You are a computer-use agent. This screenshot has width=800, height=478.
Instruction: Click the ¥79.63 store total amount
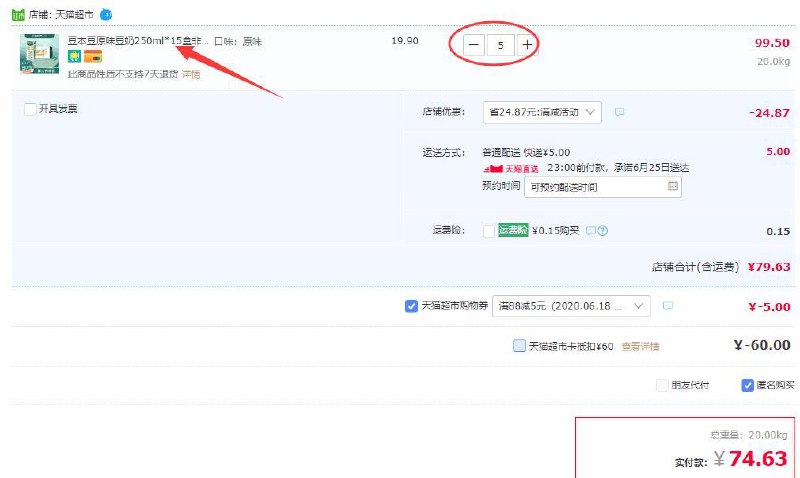769,267
